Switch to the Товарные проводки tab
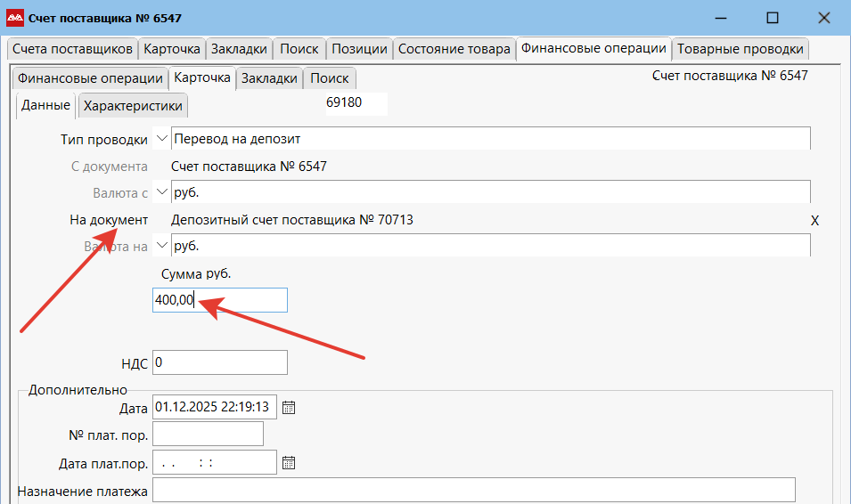Viewport: 851px width, 504px height. point(740,49)
